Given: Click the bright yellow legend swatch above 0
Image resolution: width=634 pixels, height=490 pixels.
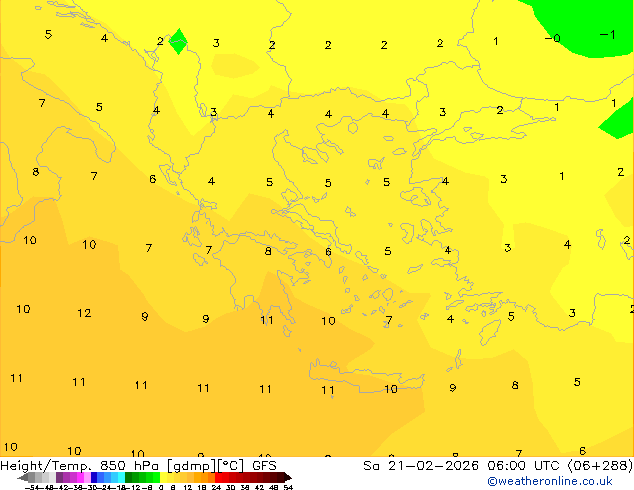Looking at the screenshot, I should tap(163, 477).
